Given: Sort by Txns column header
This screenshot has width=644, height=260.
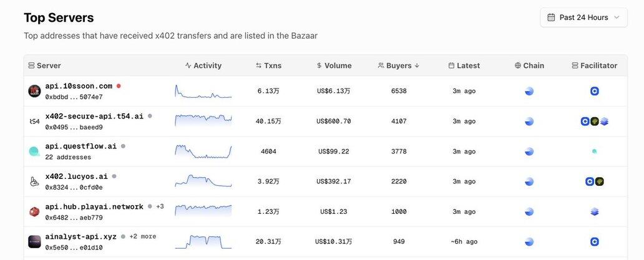Looking at the screenshot, I should tap(268, 65).
